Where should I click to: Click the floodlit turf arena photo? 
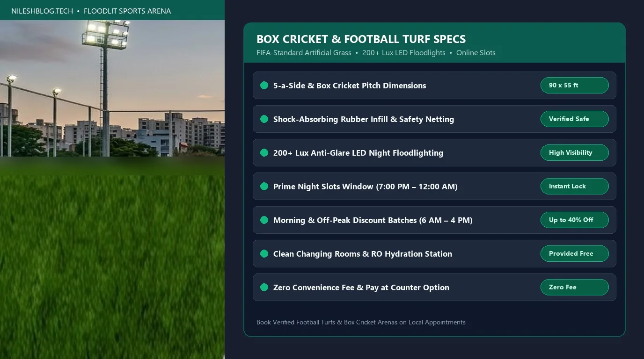coord(112,189)
